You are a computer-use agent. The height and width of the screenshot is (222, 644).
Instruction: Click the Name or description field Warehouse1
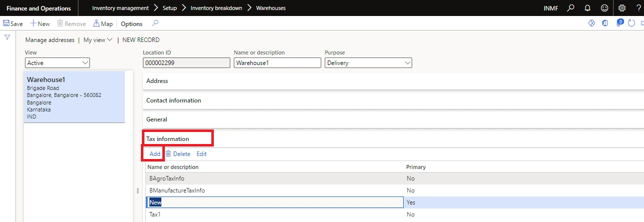click(x=277, y=63)
